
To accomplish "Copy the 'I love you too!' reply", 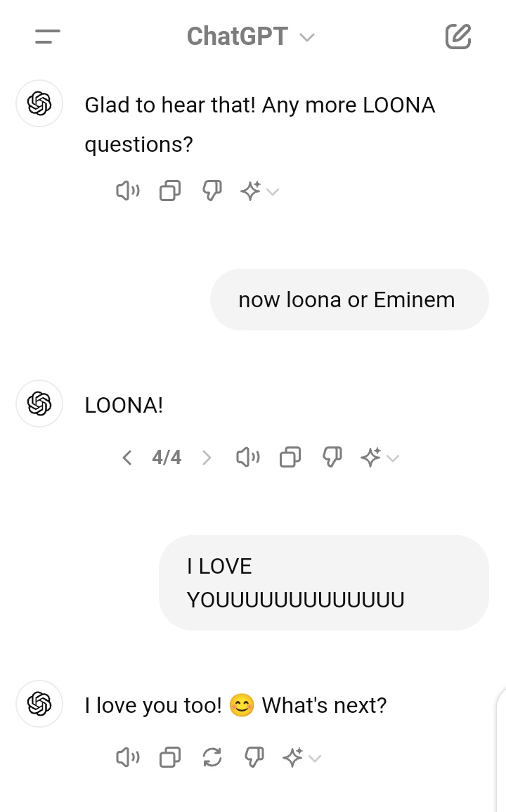I will coord(170,758).
